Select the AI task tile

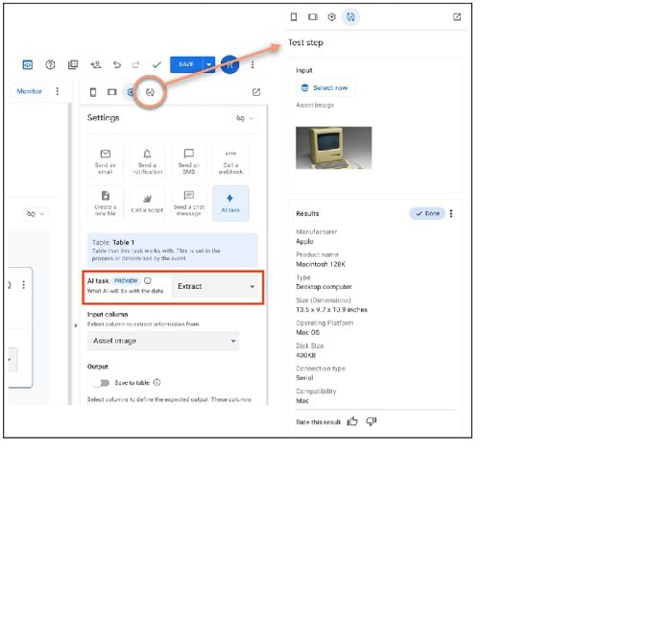point(230,204)
